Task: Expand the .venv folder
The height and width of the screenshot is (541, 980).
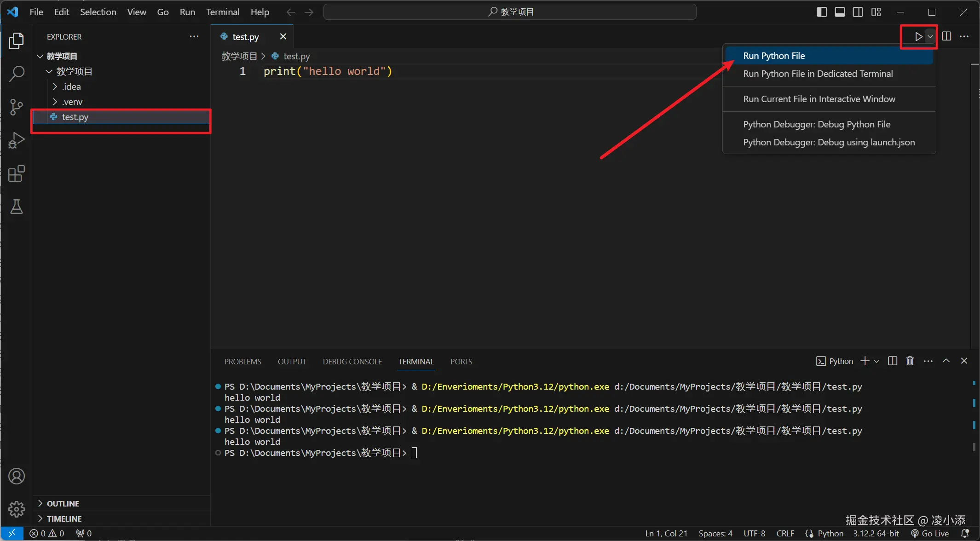Action: (x=72, y=102)
